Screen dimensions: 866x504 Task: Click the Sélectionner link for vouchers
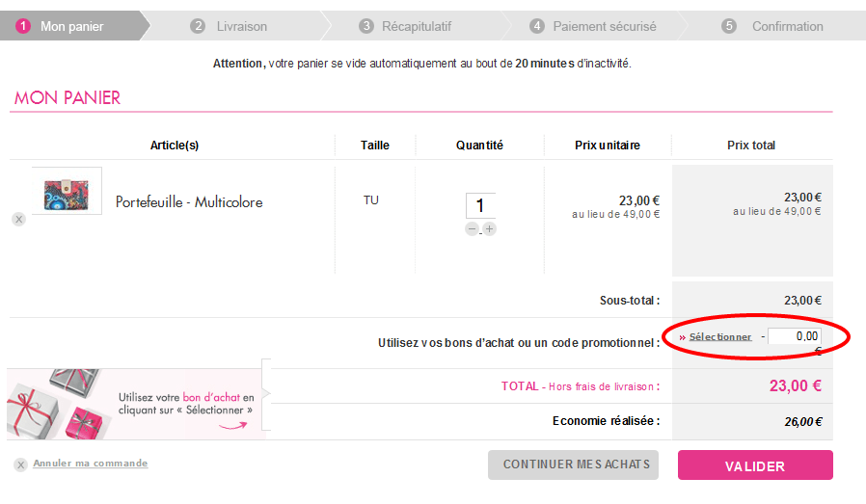click(719, 337)
